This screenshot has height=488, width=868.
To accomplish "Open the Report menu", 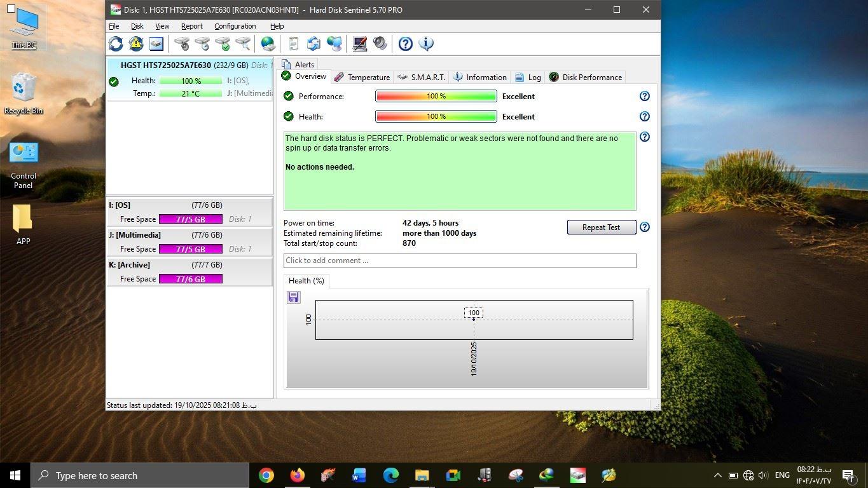I will pyautogui.click(x=191, y=26).
